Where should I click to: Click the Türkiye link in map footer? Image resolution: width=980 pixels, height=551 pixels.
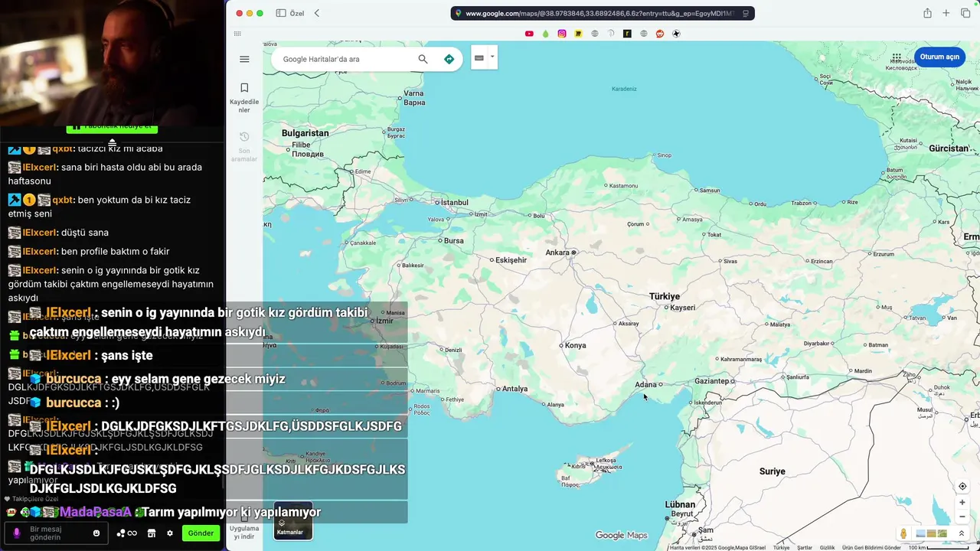click(781, 547)
